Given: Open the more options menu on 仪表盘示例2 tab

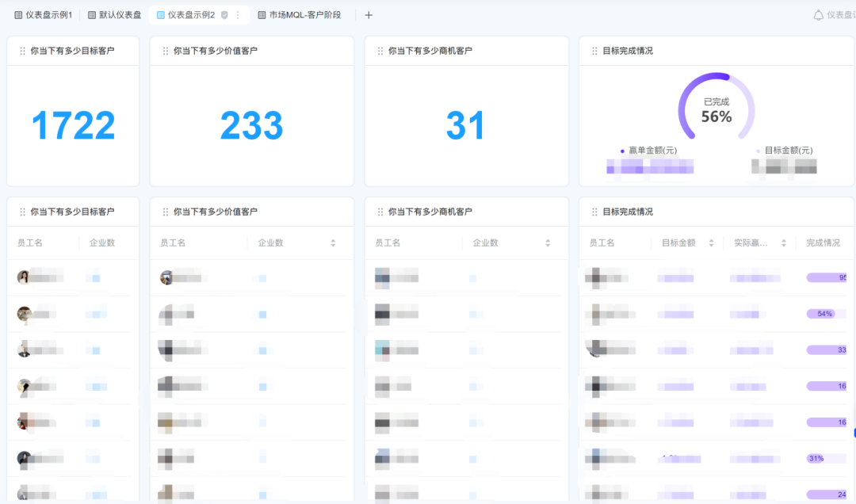Looking at the screenshot, I should click(237, 15).
